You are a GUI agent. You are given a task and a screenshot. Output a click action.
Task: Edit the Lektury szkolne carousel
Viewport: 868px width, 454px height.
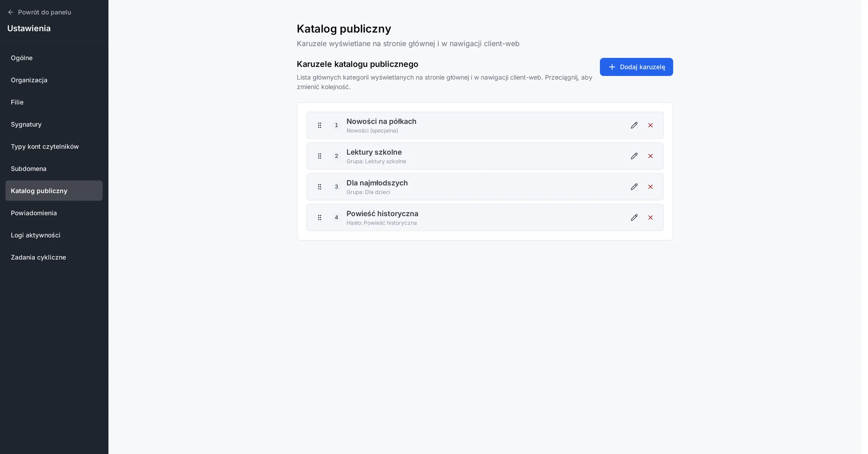634,156
